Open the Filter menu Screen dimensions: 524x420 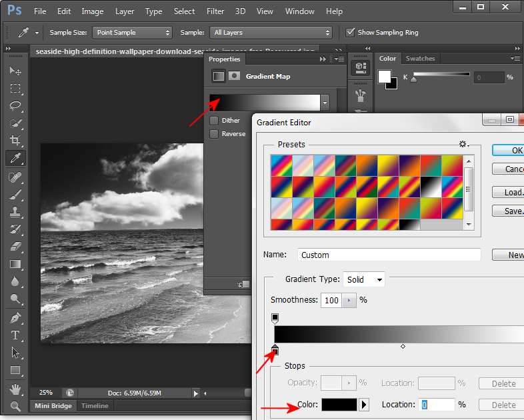(x=215, y=11)
